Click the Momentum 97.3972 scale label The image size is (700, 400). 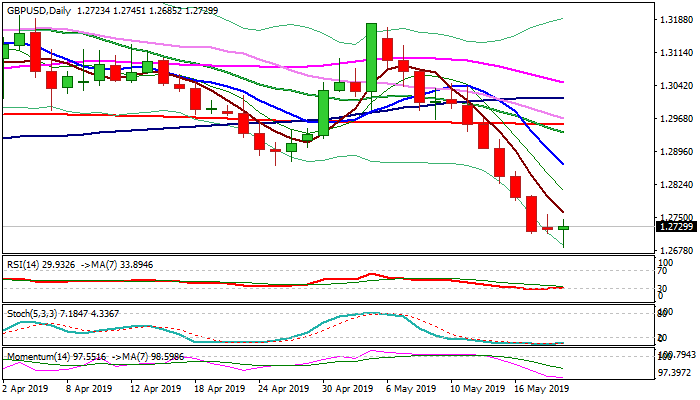[675, 372]
